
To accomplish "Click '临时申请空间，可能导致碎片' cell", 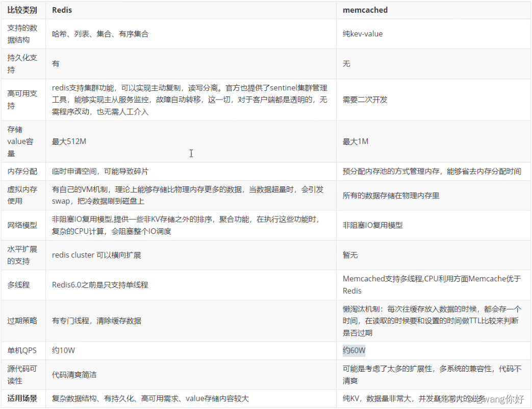I will click(x=100, y=171).
